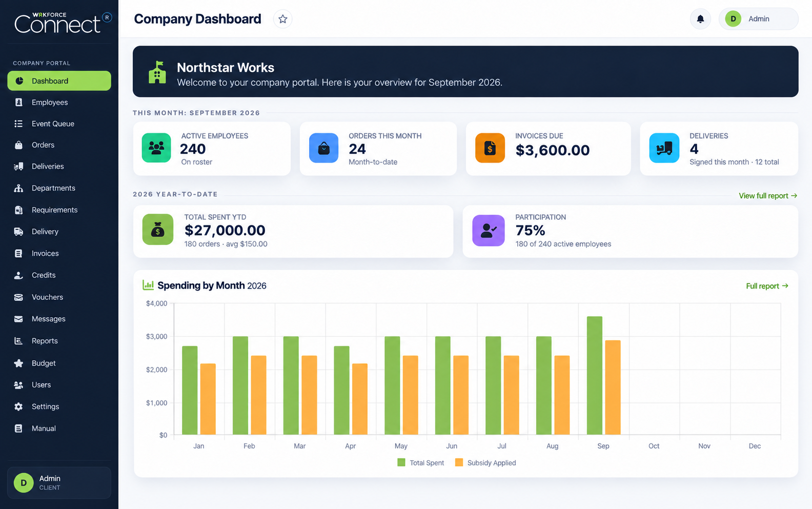Click the View full report link
The image size is (812, 509).
pyautogui.click(x=768, y=196)
